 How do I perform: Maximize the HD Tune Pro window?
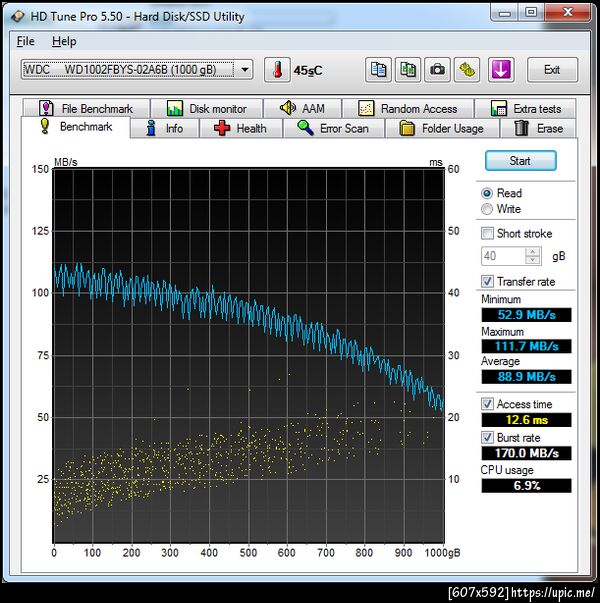tap(531, 13)
